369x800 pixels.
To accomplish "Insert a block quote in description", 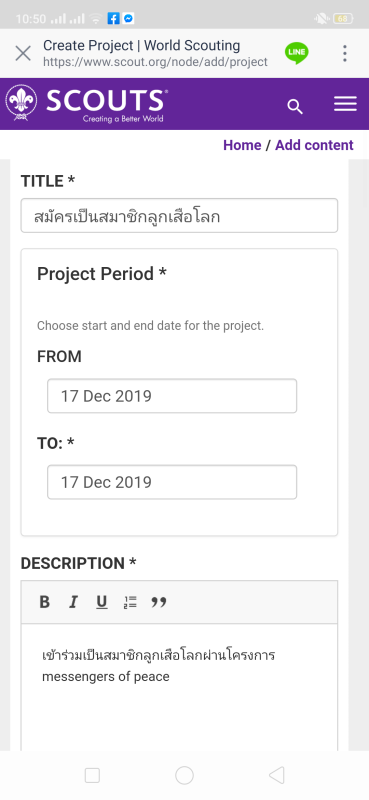I will coord(159,603).
